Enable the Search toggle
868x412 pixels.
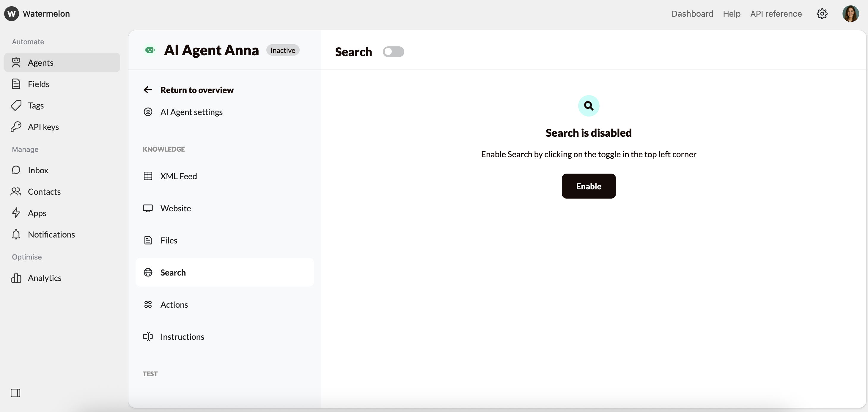click(x=394, y=51)
